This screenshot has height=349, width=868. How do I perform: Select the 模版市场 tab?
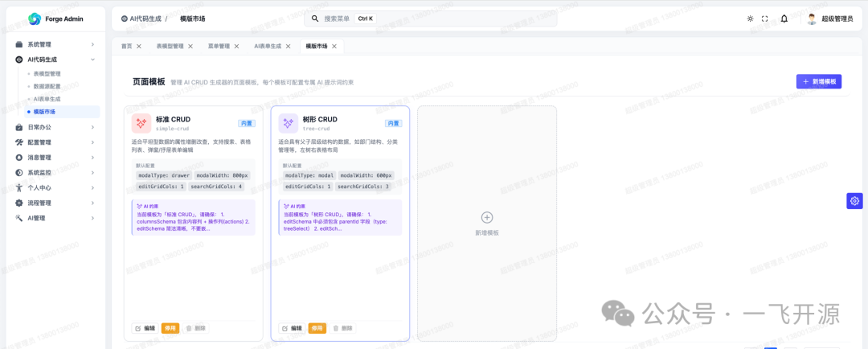tap(317, 47)
